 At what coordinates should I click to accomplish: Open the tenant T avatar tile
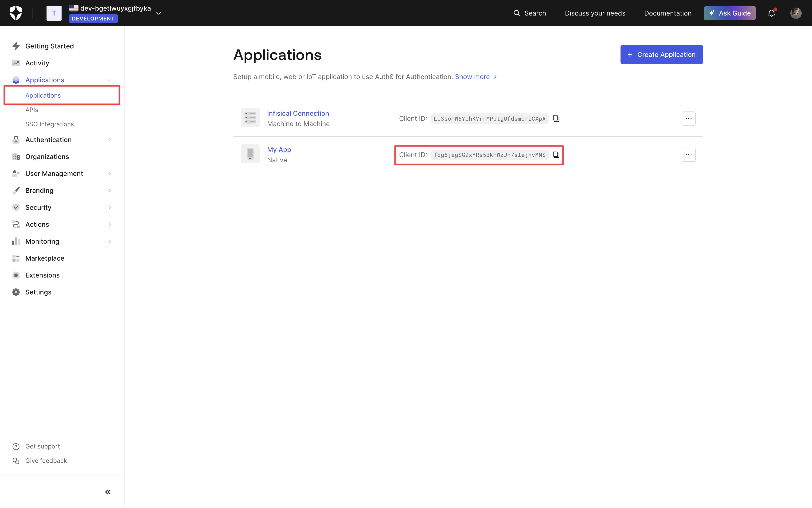pos(54,13)
